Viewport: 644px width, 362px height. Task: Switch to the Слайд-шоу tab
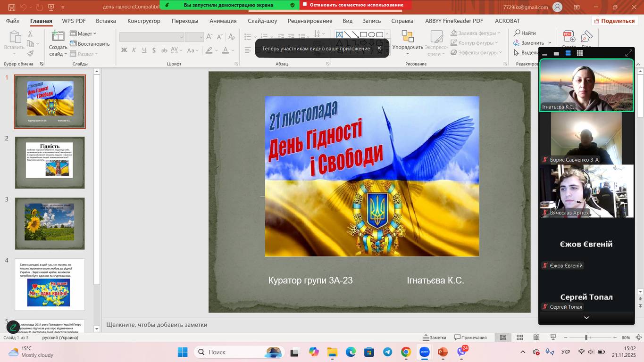[x=262, y=21]
